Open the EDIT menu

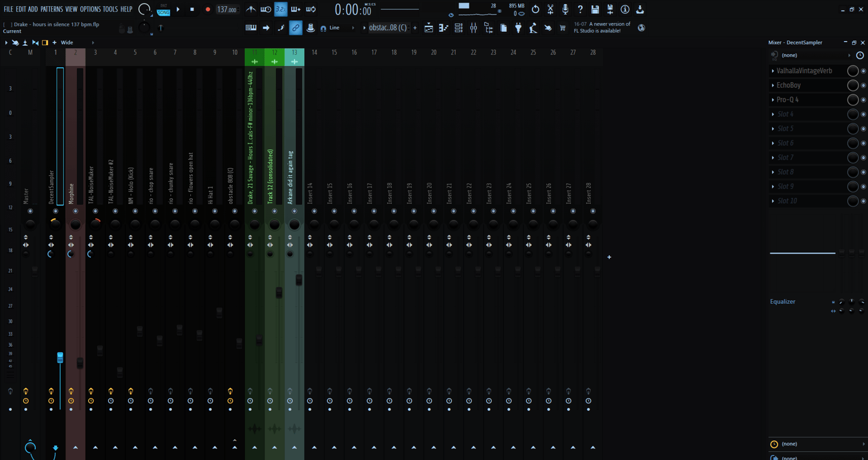(x=21, y=9)
